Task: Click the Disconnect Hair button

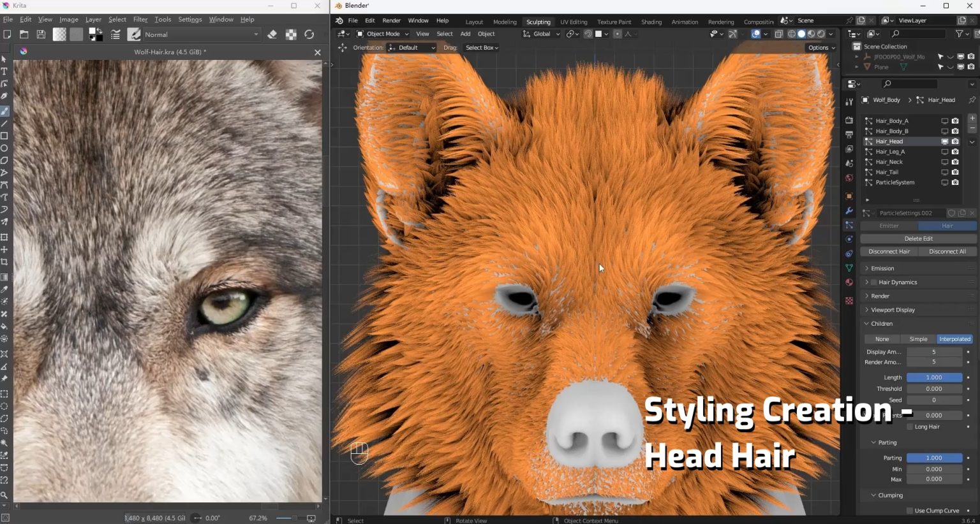Action: [888, 251]
